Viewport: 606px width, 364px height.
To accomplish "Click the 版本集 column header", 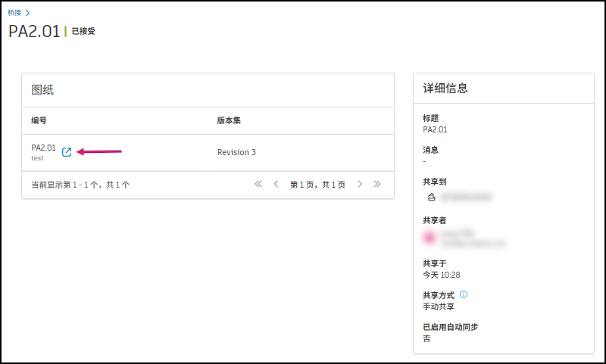I will click(x=229, y=120).
